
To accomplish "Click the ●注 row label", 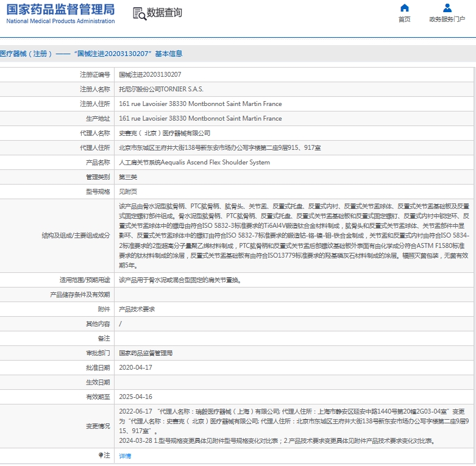I will (104, 455).
